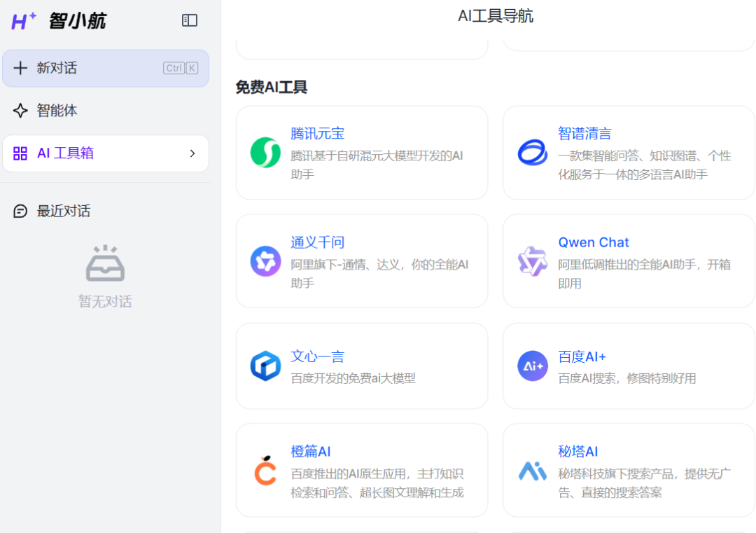
Task: Click description 腾讯基于自研混元大模型开发的AI助手
Action: [x=377, y=165]
